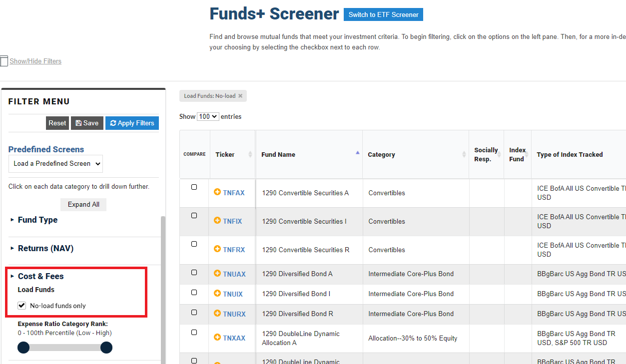The image size is (626, 364).
Task: Open the TNFIX ticker link
Action: 232,221
